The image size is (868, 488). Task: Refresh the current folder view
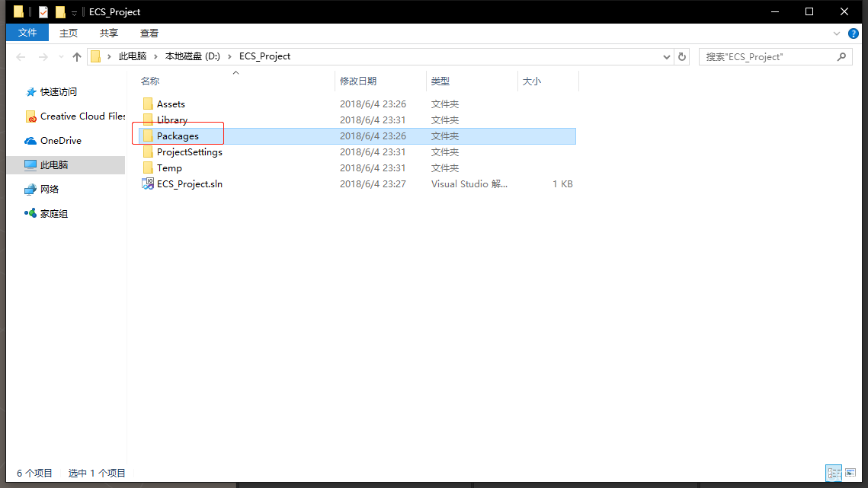[682, 57]
